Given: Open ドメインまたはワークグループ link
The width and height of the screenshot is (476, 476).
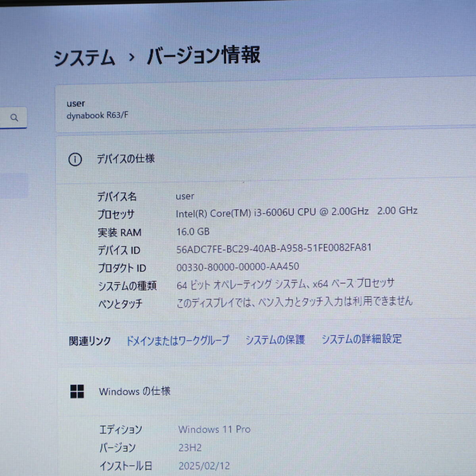Looking at the screenshot, I should (177, 340).
